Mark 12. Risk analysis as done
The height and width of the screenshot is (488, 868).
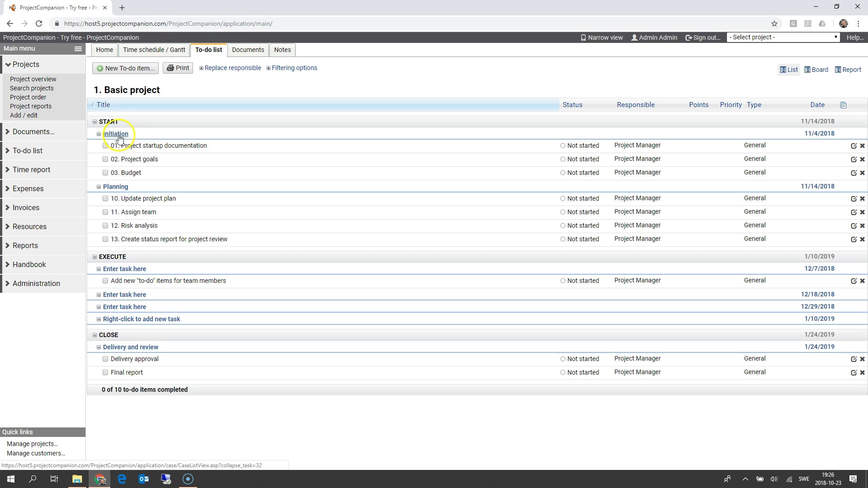coord(105,225)
